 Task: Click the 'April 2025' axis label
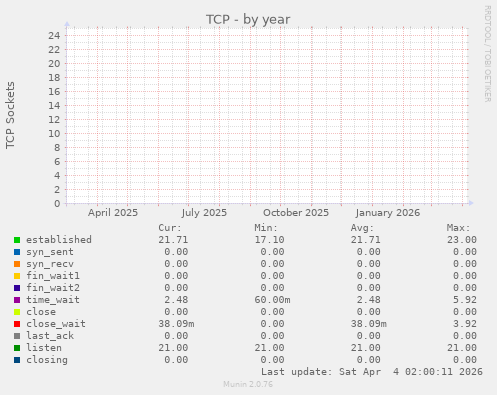pos(113,213)
